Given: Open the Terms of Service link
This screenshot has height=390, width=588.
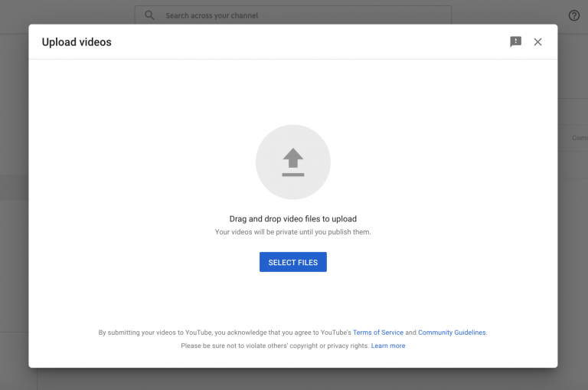Looking at the screenshot, I should [x=377, y=333].
